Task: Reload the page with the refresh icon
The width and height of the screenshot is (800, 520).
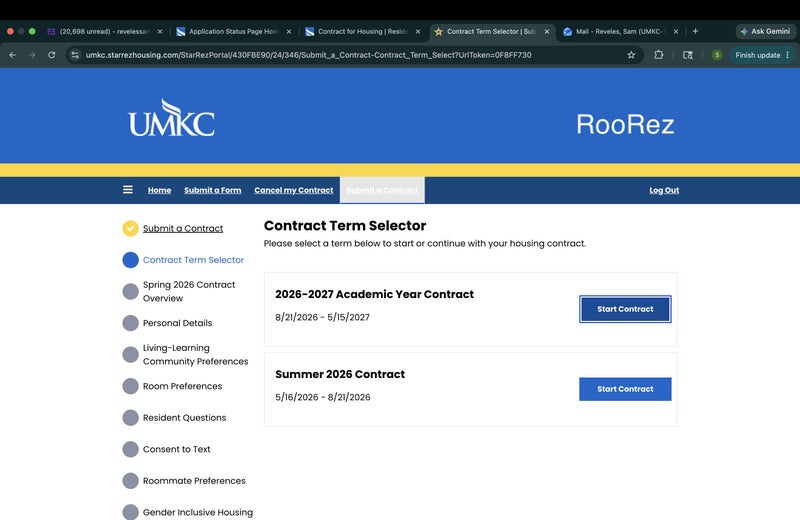Action: tap(52, 55)
